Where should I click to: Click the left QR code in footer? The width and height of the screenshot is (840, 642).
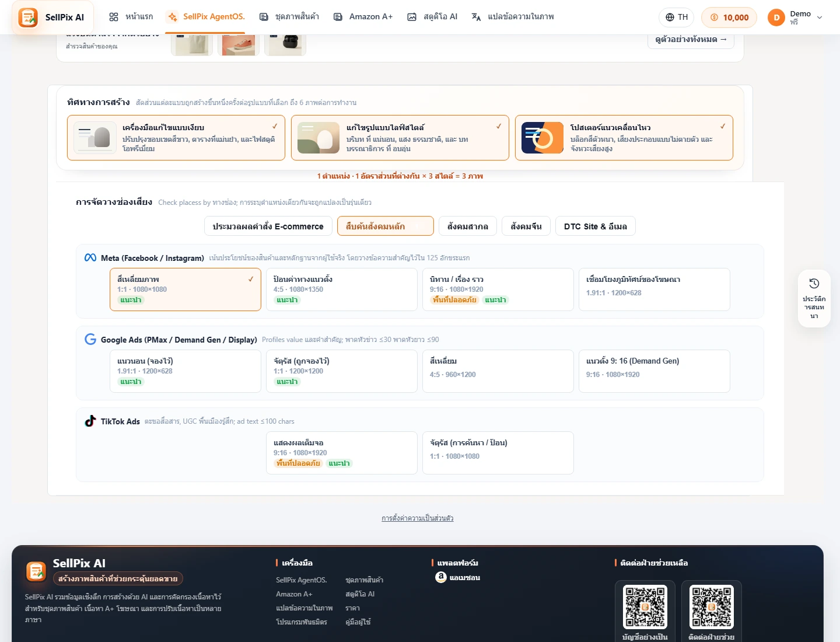(x=645, y=607)
